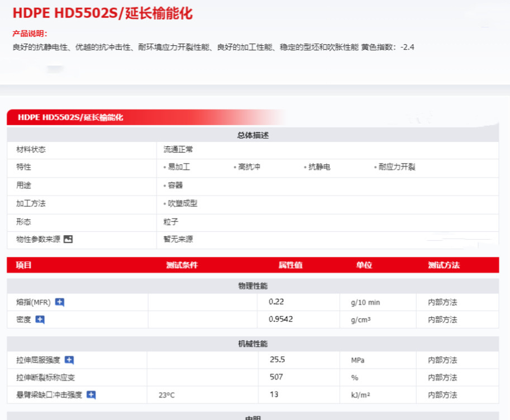Click the unit g/10 min
Viewport: 510px width, 420px height.
pos(365,303)
